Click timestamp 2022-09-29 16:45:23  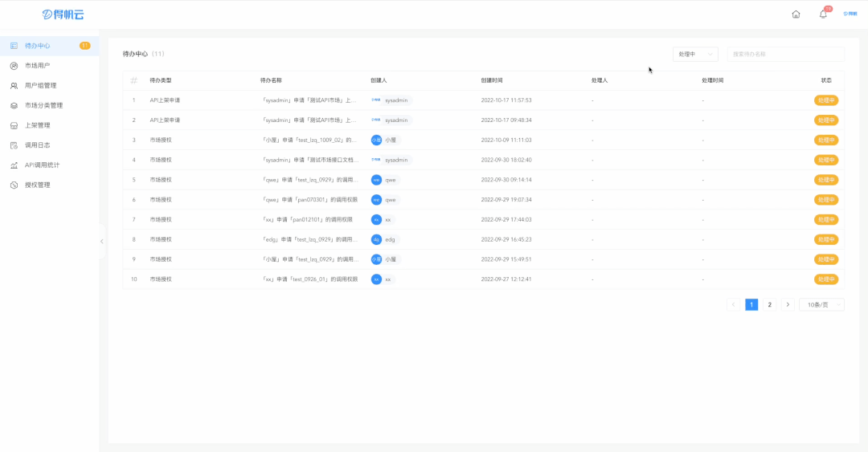tap(506, 239)
